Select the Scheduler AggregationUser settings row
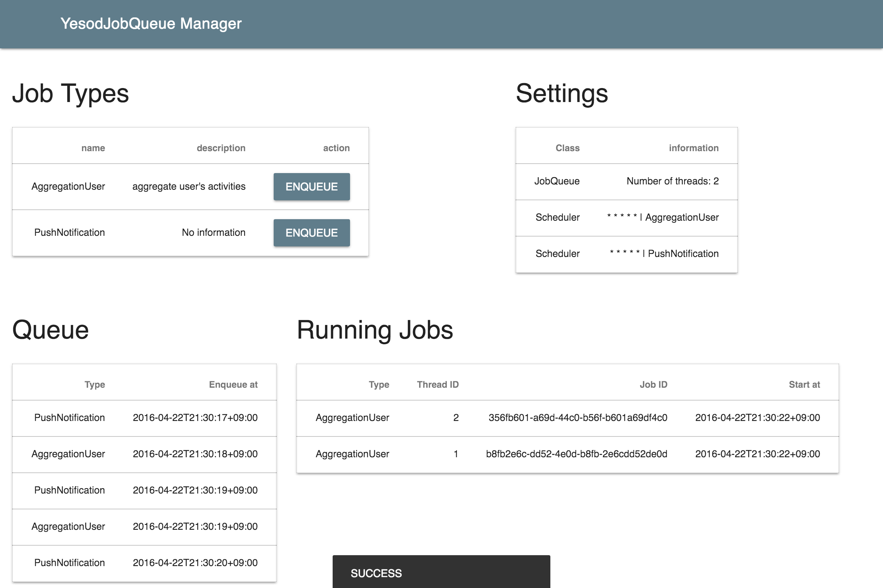883x588 pixels. (x=626, y=218)
